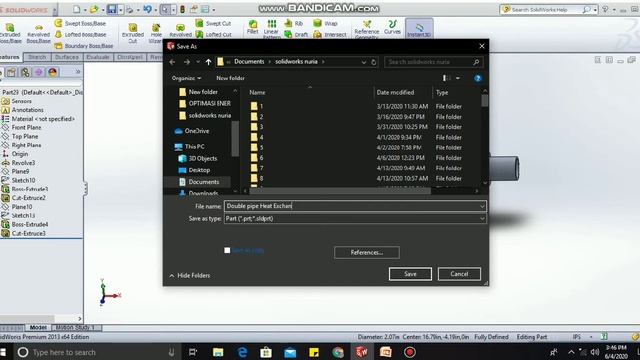Switch to the Sketch ribbon tab
Screen dimensions: 640x360
click(37, 57)
